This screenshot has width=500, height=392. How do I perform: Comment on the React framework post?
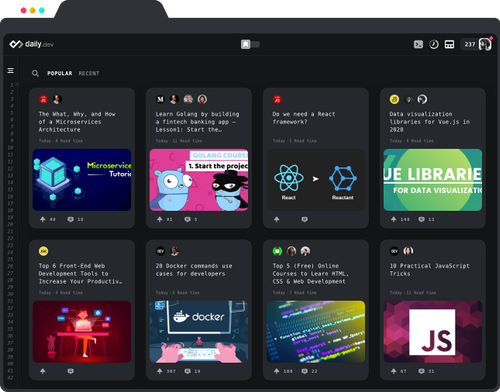305,219
